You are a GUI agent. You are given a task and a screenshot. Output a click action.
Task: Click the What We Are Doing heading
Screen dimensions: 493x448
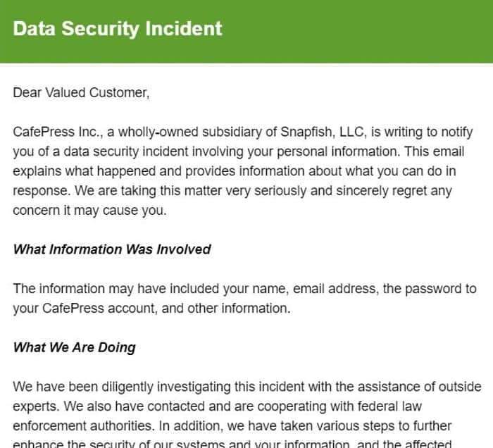point(74,347)
